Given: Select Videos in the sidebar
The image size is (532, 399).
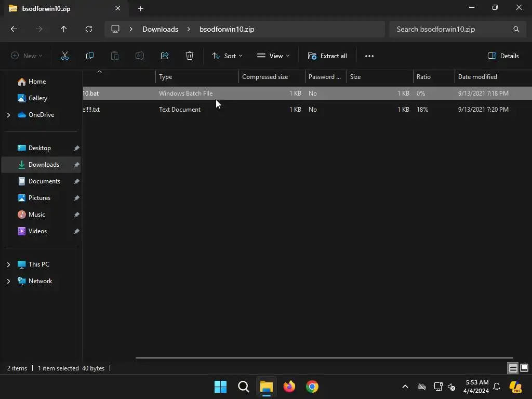Looking at the screenshot, I should click(x=37, y=231).
